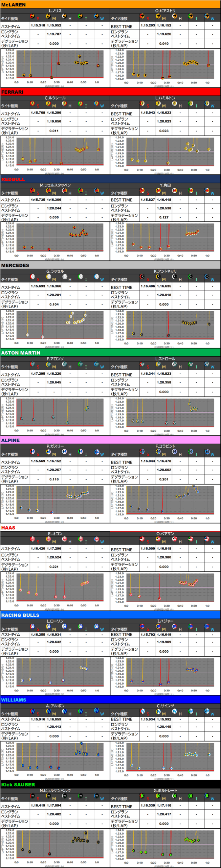
Task: Click Piastri's best time 1.15.293
Action: click(148, 25)
